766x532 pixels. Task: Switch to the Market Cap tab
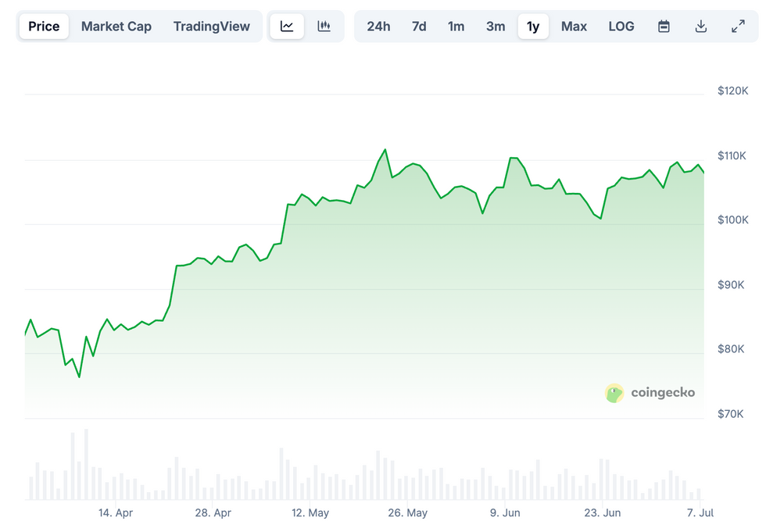[116, 27]
